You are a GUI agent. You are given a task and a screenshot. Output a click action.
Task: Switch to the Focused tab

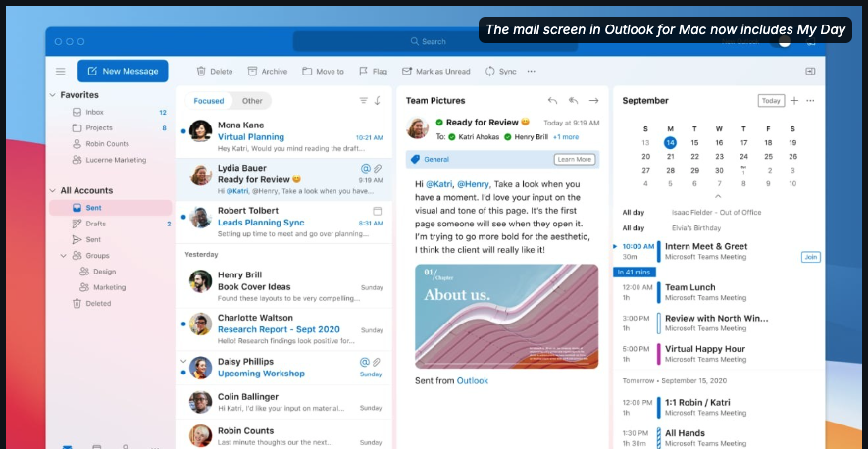209,101
